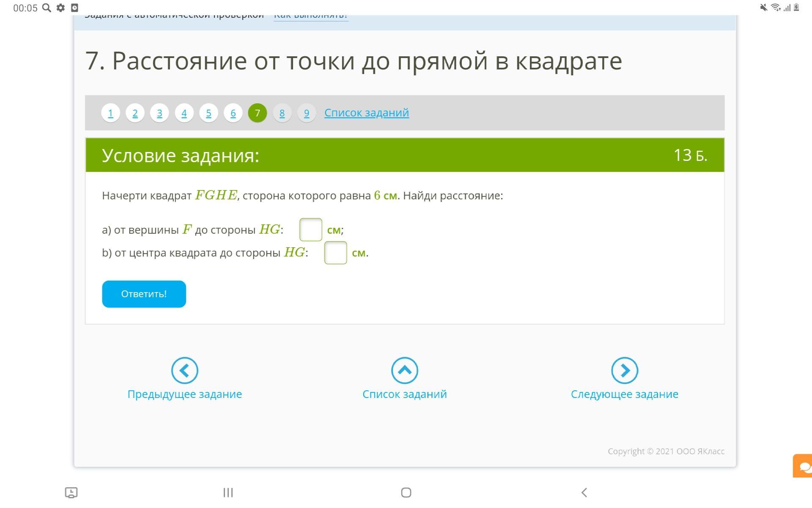Tap the Android home navigation button
Viewport: 812px width, 508px height.
(x=406, y=492)
